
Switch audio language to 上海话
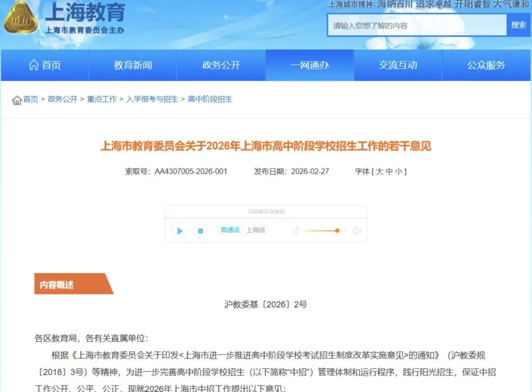click(x=255, y=230)
